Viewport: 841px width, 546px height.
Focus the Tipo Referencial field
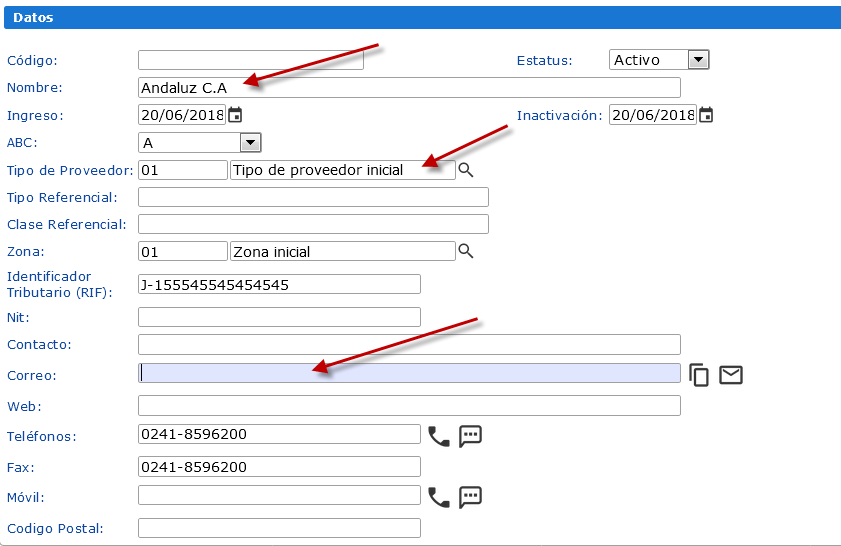[x=313, y=197]
